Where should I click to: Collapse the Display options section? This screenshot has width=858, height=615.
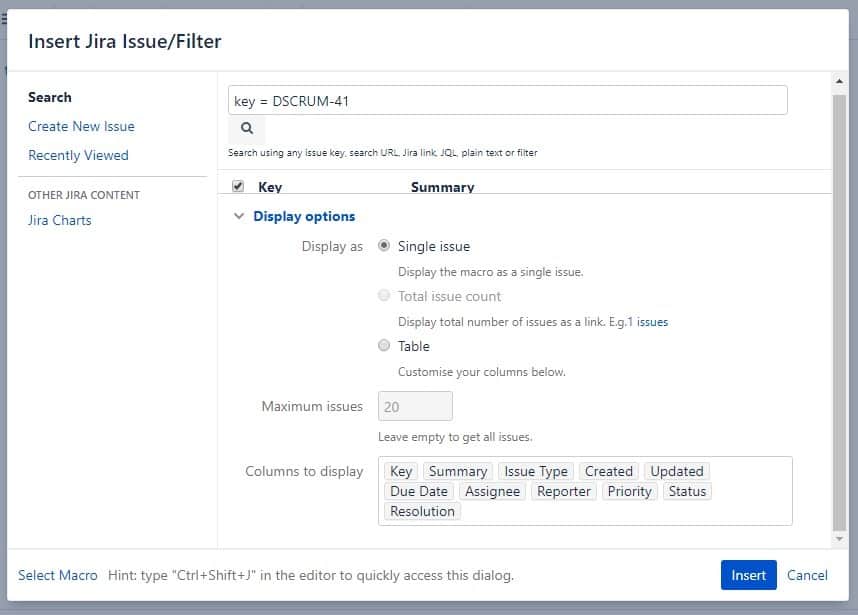(239, 215)
